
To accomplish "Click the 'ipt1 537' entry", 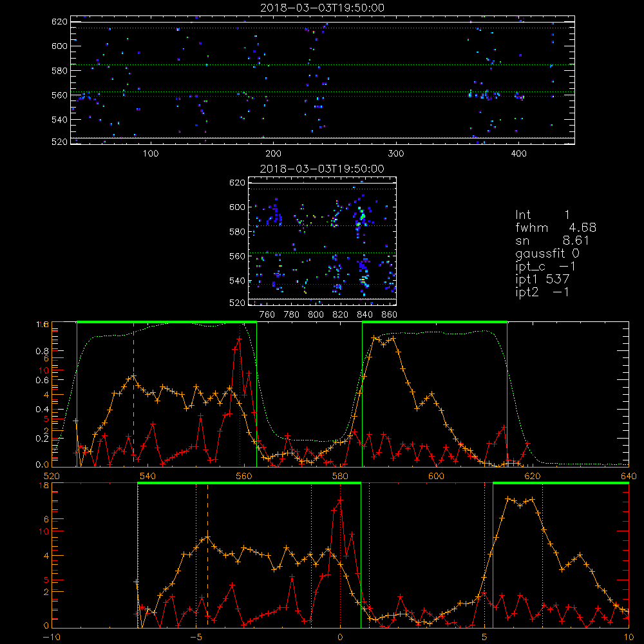I will (x=542, y=279).
